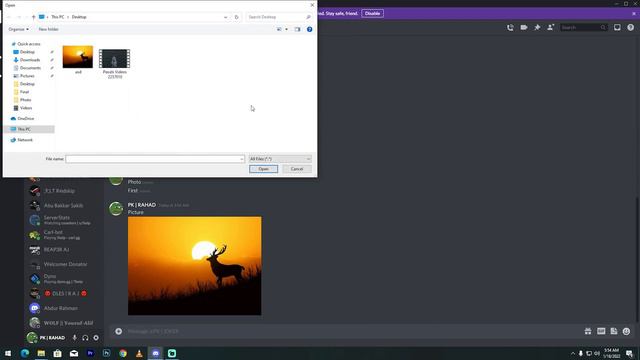Click This PC in the breadcrumb path
The width and height of the screenshot is (640, 360).
(58, 17)
